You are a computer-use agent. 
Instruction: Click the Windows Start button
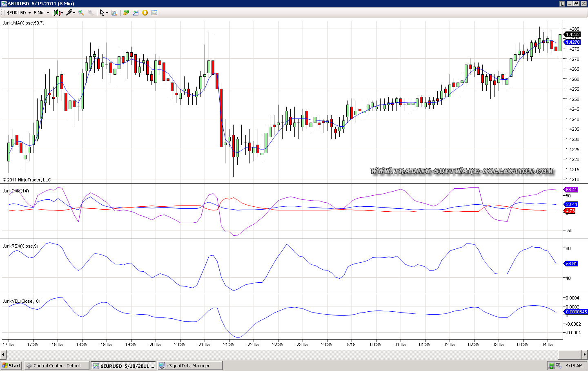(11, 366)
